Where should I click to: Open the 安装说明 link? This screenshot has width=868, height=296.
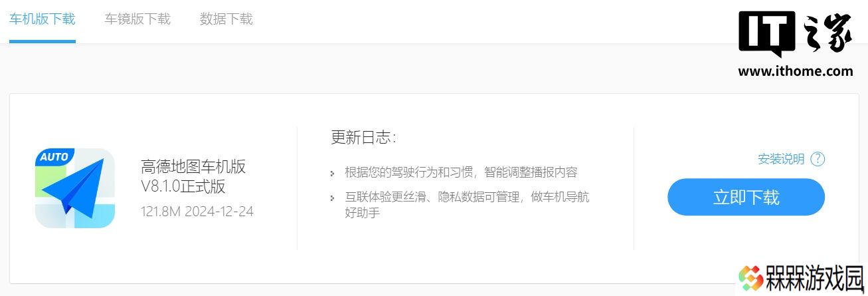(781, 159)
